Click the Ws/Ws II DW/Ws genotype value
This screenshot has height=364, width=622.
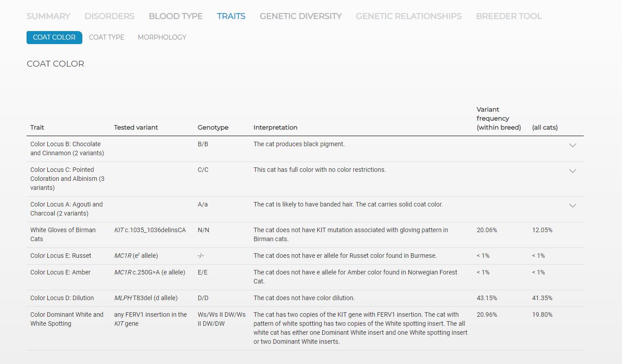click(221, 319)
